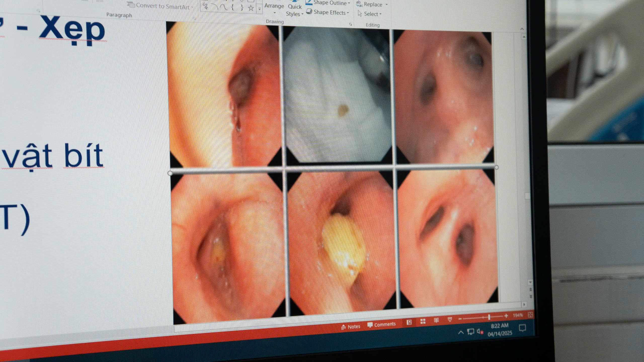Open the Drawing group dialog launcher

pyautogui.click(x=350, y=24)
